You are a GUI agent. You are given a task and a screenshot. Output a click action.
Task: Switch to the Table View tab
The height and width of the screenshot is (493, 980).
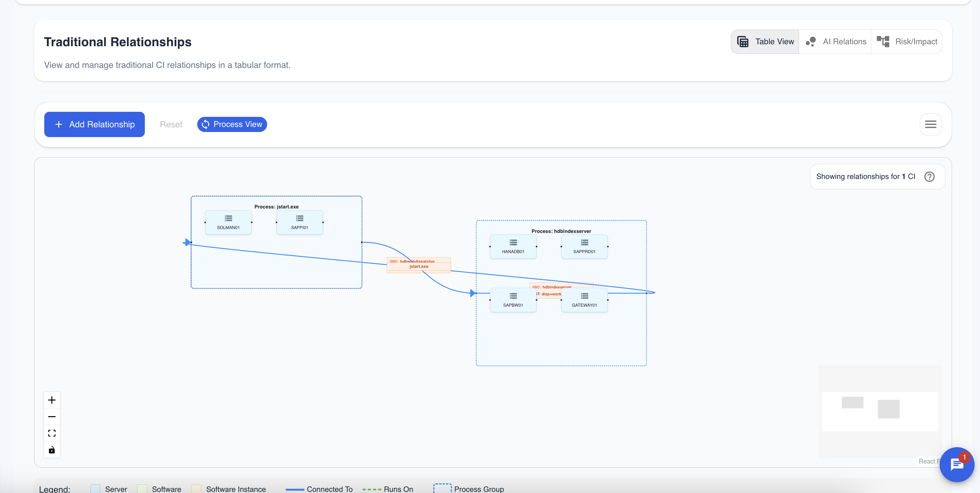[x=765, y=41]
